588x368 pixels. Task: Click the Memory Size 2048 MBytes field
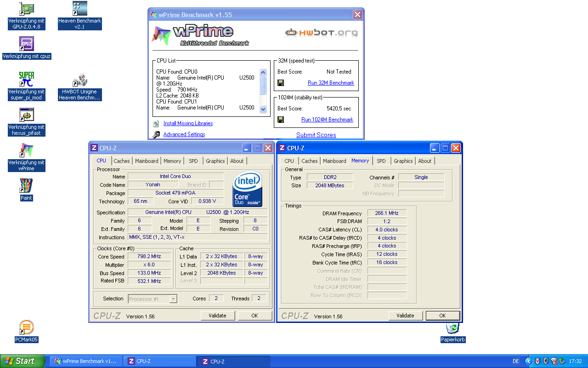[330, 185]
